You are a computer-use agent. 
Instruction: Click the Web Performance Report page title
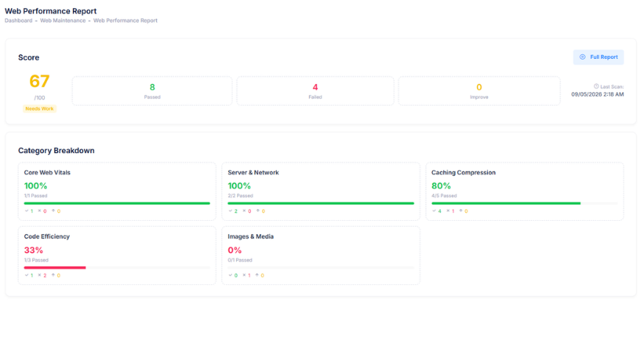click(51, 11)
